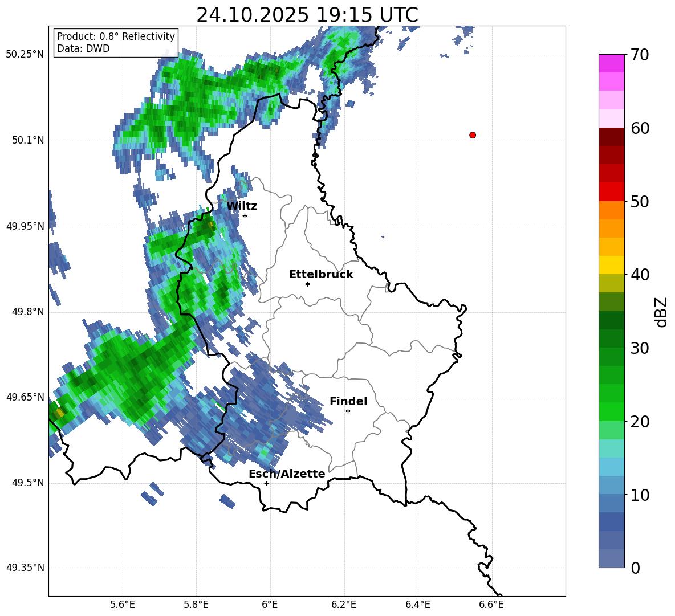Click the 10 tick label on colorbar
Screen dimensions: 675x616
point(640,495)
